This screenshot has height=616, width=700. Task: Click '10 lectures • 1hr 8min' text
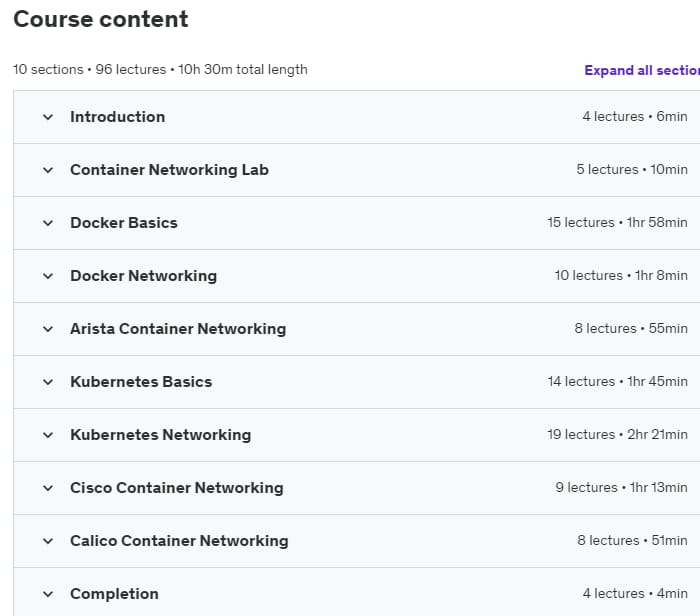621,275
